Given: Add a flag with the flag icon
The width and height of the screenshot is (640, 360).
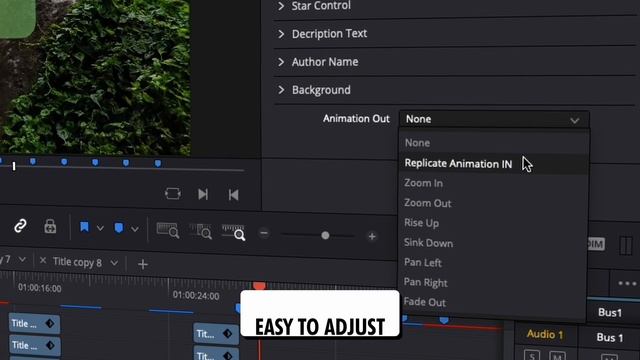Looking at the screenshot, I should (84, 227).
